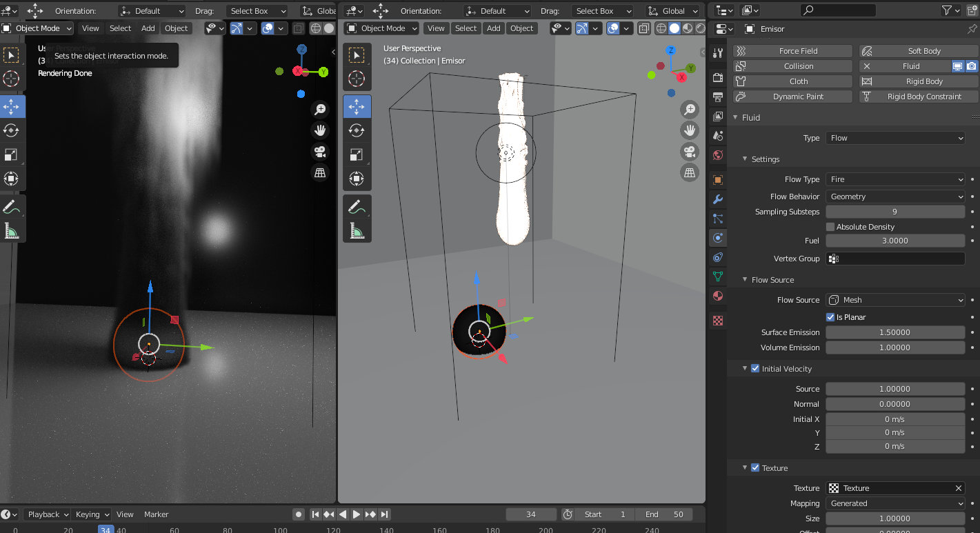980x533 pixels.
Task: Select the Cursor tool in right viewport
Action: tap(357, 79)
